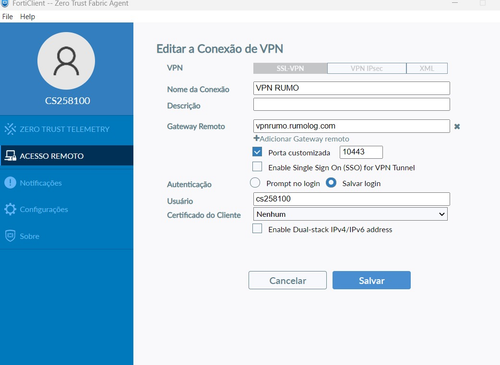Switch to the SSL-VPN tab
This screenshot has height=365, width=500.
coord(290,68)
